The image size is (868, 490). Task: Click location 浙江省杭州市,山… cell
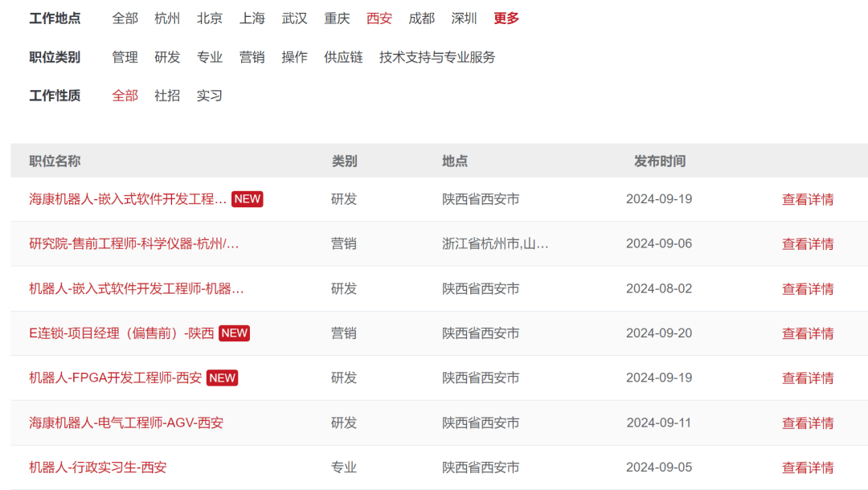(495, 244)
